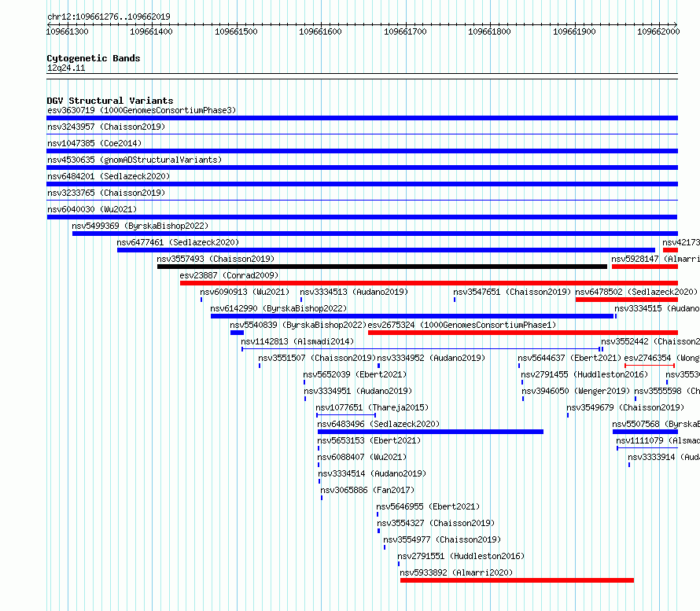Click nsv5653153 (Ebert2021) label
Image resolution: width=700 pixels, height=611 pixels.
click(369, 440)
